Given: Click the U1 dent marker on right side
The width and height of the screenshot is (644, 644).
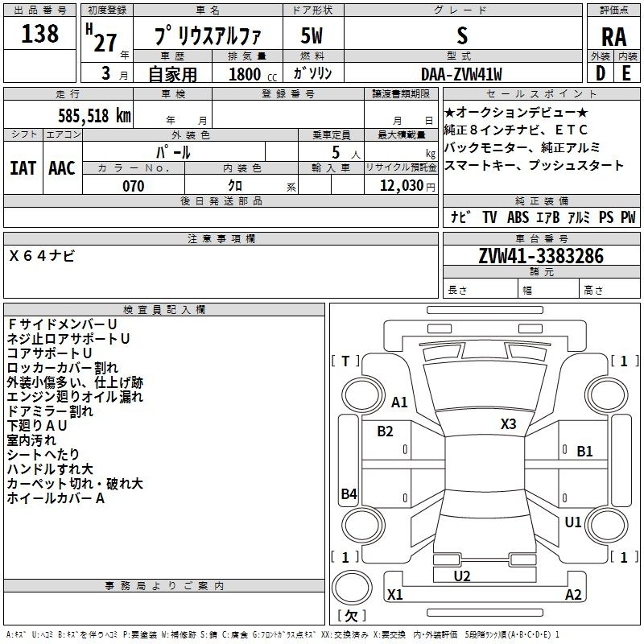Looking at the screenshot, I should tap(573, 522).
